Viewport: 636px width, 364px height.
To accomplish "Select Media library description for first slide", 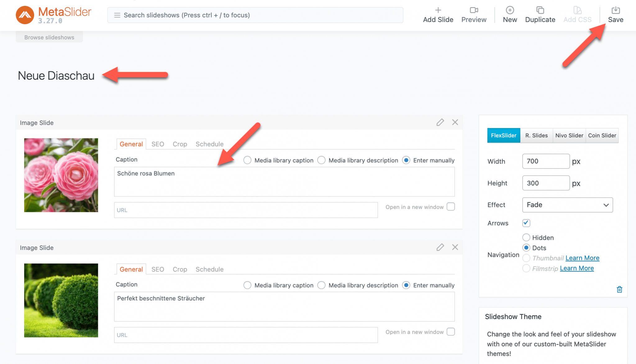I will coord(321,160).
